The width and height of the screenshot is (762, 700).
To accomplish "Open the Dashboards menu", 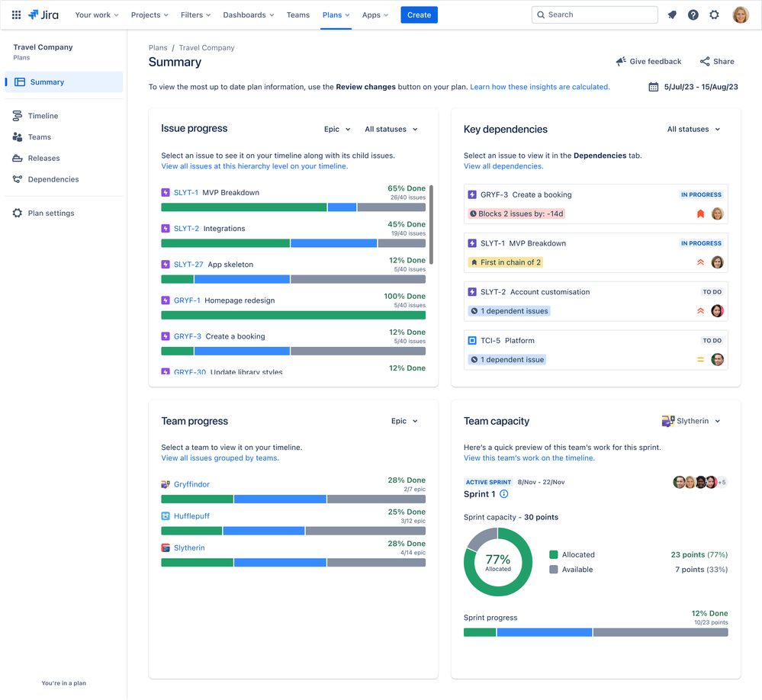I will tap(249, 14).
